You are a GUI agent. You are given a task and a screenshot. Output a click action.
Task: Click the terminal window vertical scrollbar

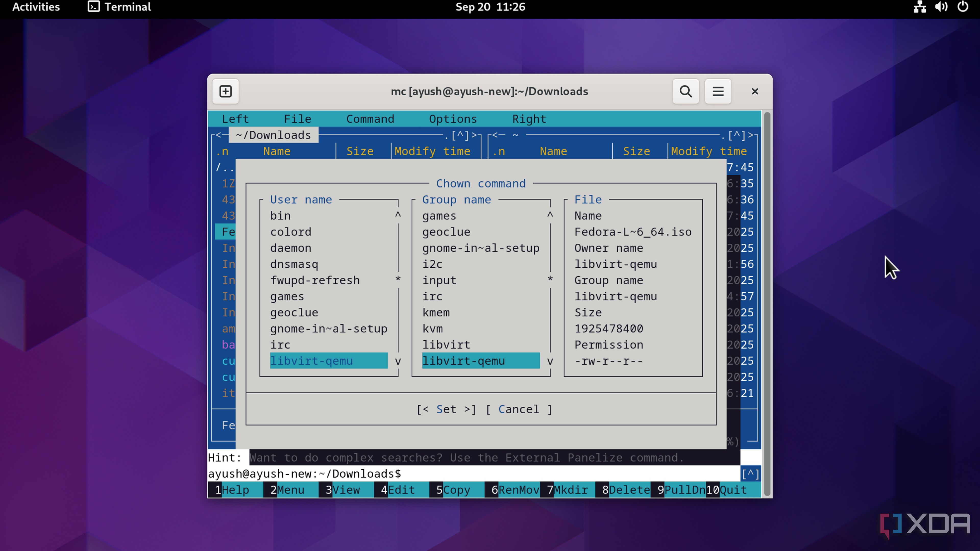pos(767,304)
